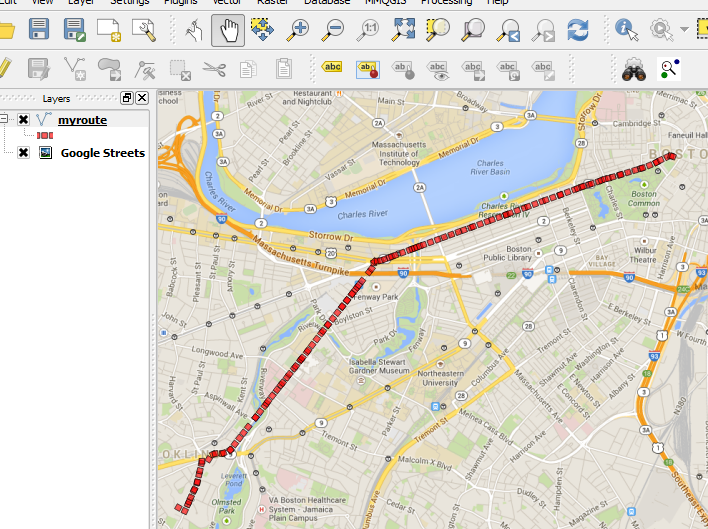Click the Boston Public Library map label

(x=507, y=253)
